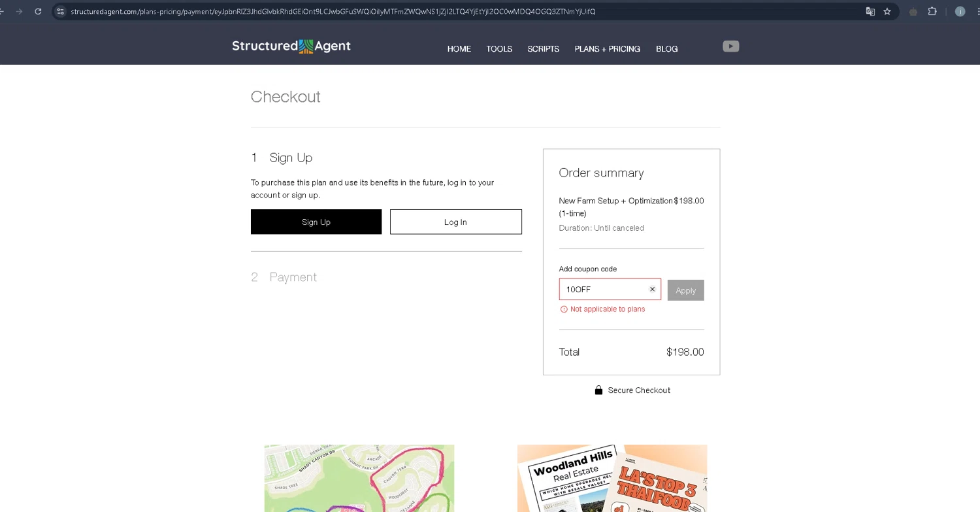The width and height of the screenshot is (980, 512).
Task: Open PLANS + PRICING page
Action: tap(608, 49)
